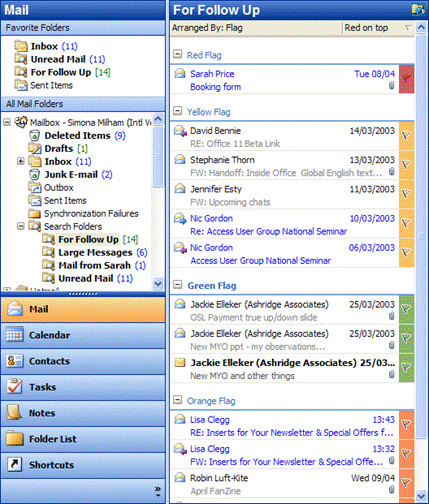Viewport: 429px width, 504px height.
Task: Switch to the Notes pane
Action: 83,413
